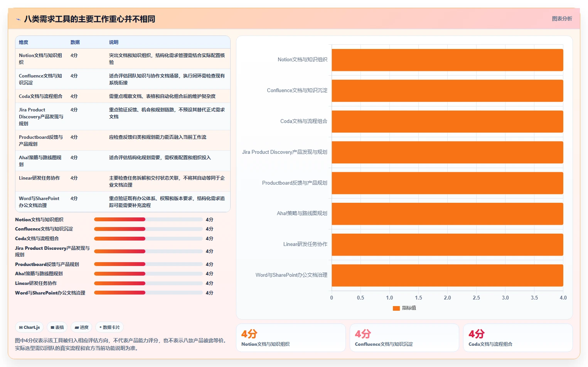Select the 数据卡片 chip
The width and height of the screenshot is (588, 367).
(x=110, y=327)
